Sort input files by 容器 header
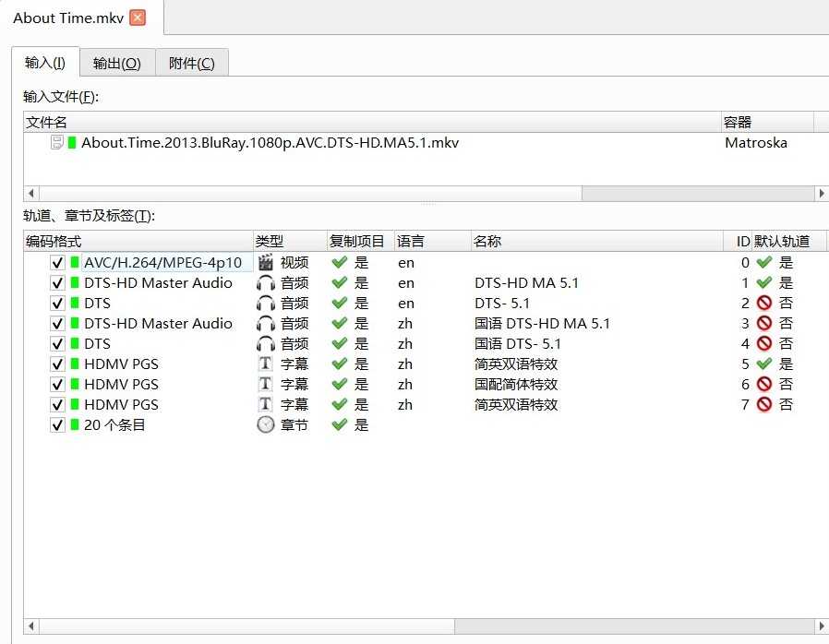Screen dimensions: 829x644 (x=768, y=122)
